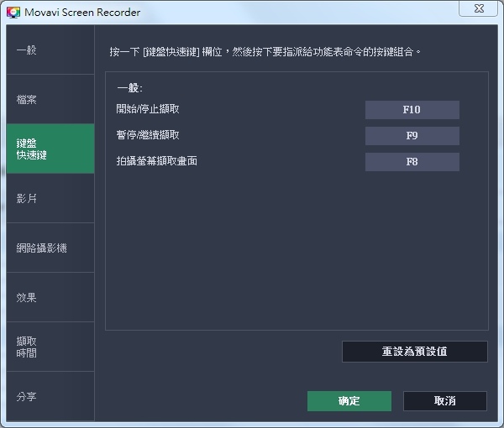Click the Movavi Screen Recorder title icon
This screenshot has width=504, height=428.
point(13,13)
